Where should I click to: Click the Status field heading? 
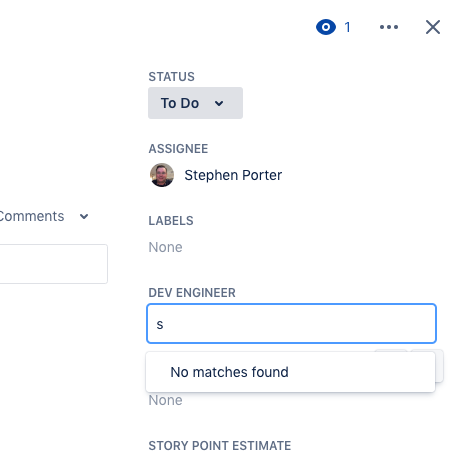[x=171, y=77]
